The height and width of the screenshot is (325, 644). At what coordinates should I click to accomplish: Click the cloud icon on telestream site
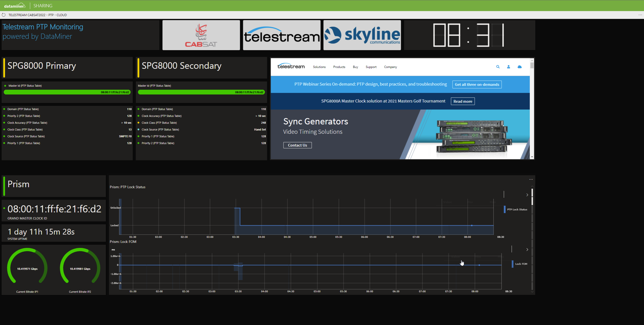(x=519, y=67)
